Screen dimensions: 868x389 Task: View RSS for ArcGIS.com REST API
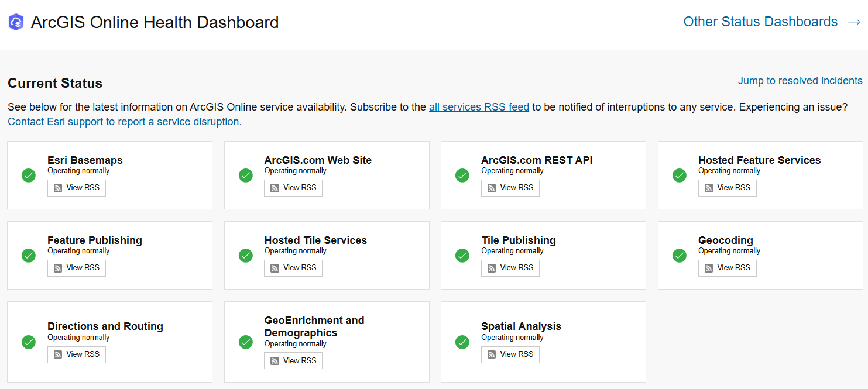pos(510,188)
